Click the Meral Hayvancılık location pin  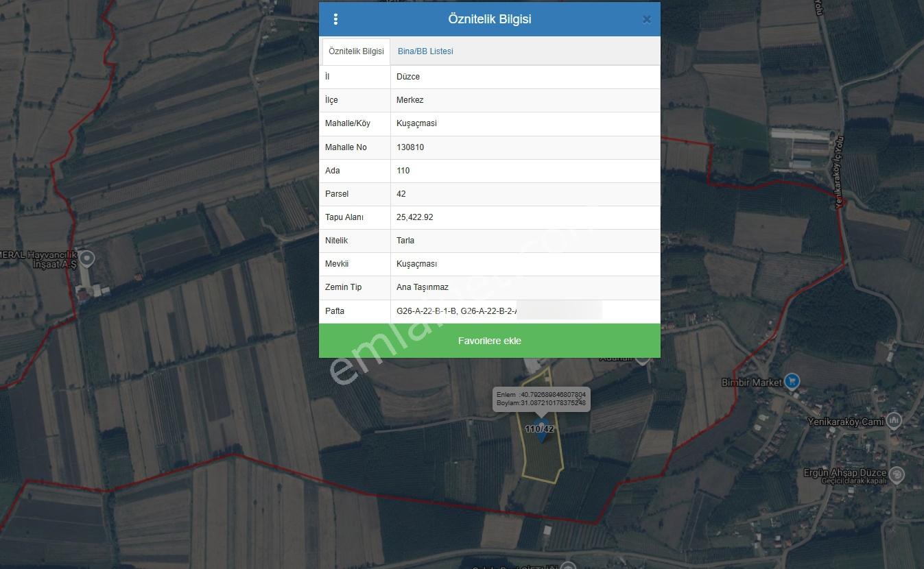pos(86,258)
